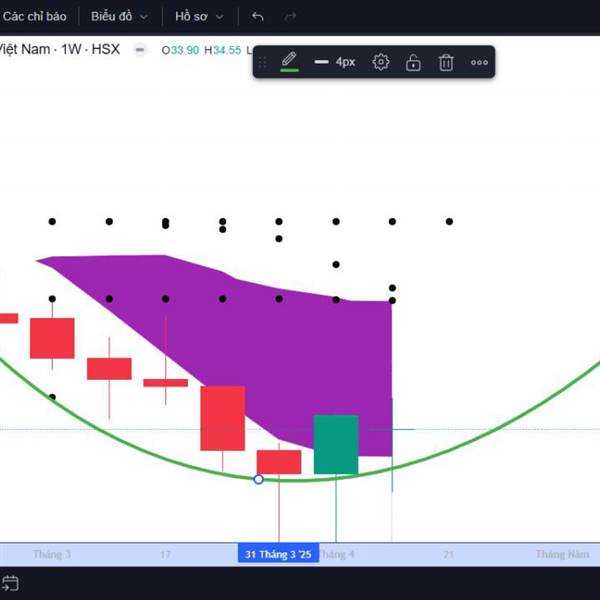Expand the Biểu đồ dropdown
The image size is (600, 600).
click(x=119, y=16)
